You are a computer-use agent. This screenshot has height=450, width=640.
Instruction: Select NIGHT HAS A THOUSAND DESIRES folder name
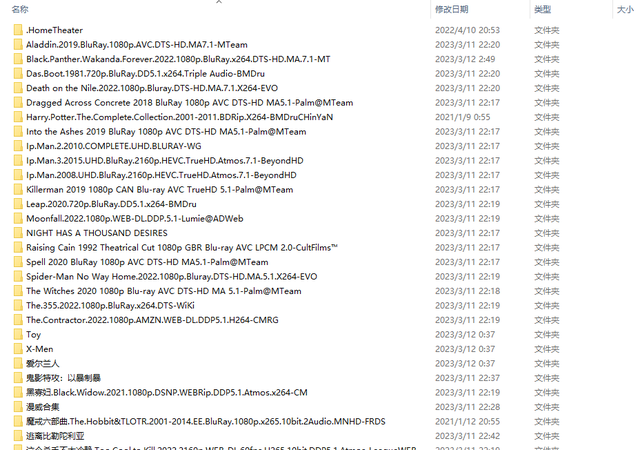[97, 233]
